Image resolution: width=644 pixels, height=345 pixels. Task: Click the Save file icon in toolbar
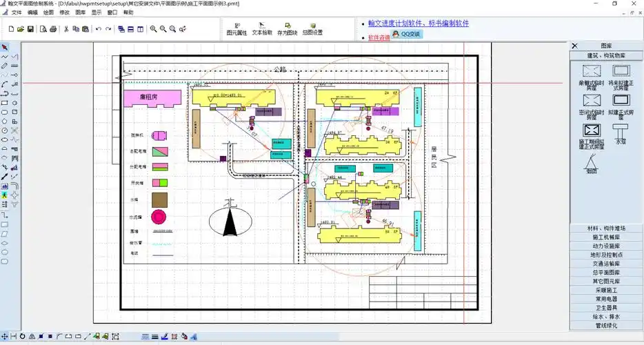[31, 29]
